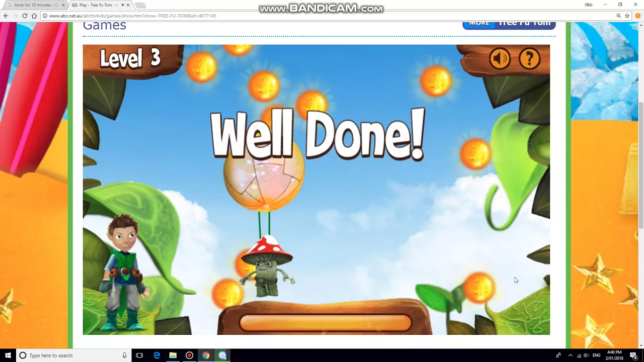The width and height of the screenshot is (644, 362).
Task: Reload the current page
Action: 25,16
